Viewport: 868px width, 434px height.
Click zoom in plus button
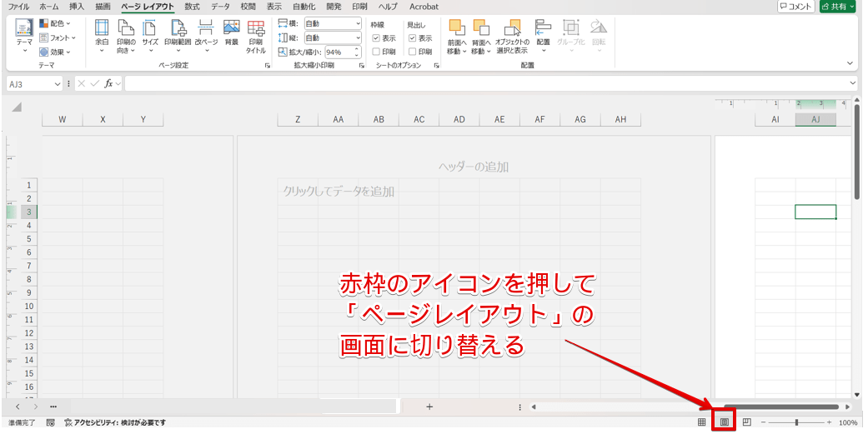(x=829, y=422)
